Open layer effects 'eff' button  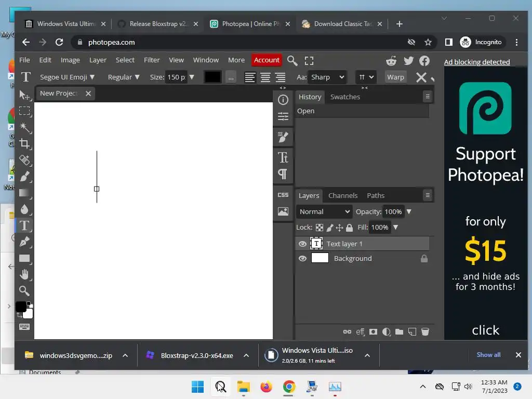[361, 331]
